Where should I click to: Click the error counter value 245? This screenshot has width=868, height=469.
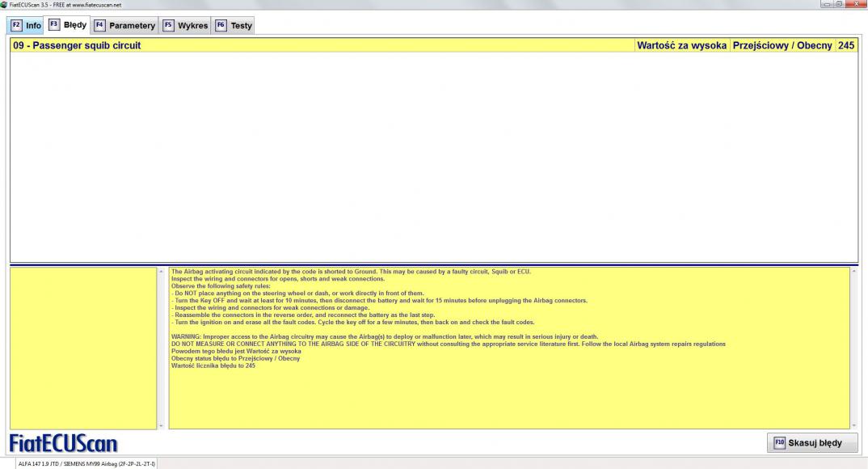(846, 45)
